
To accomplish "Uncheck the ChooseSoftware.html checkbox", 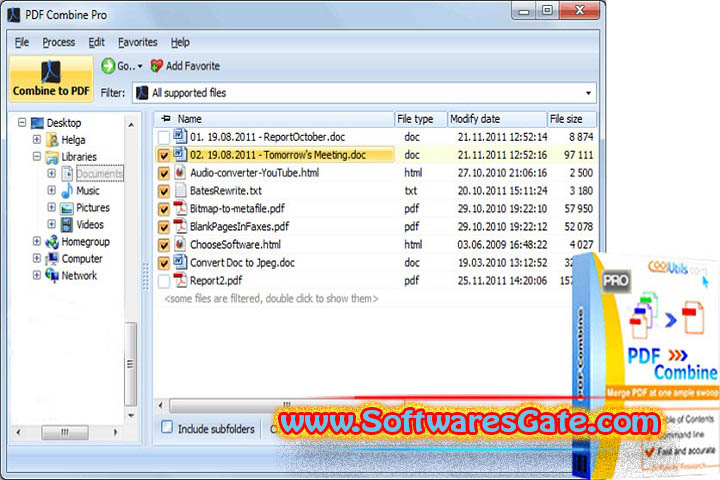I will [163, 245].
